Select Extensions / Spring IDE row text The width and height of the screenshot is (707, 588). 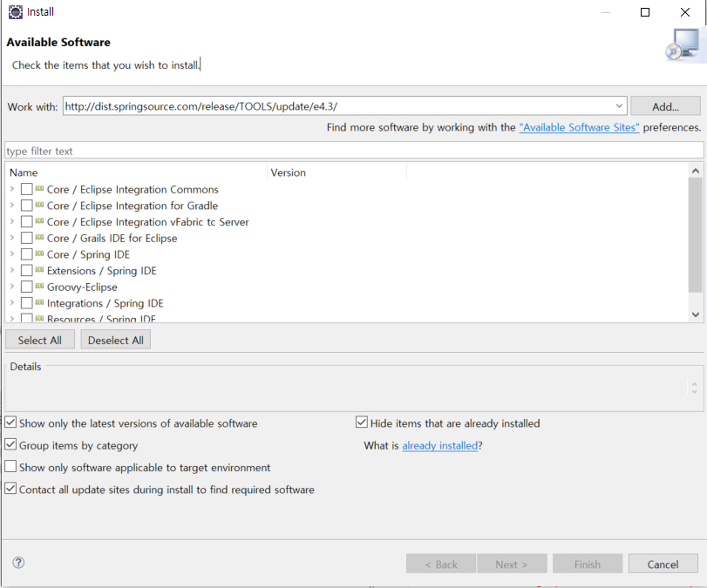102,271
